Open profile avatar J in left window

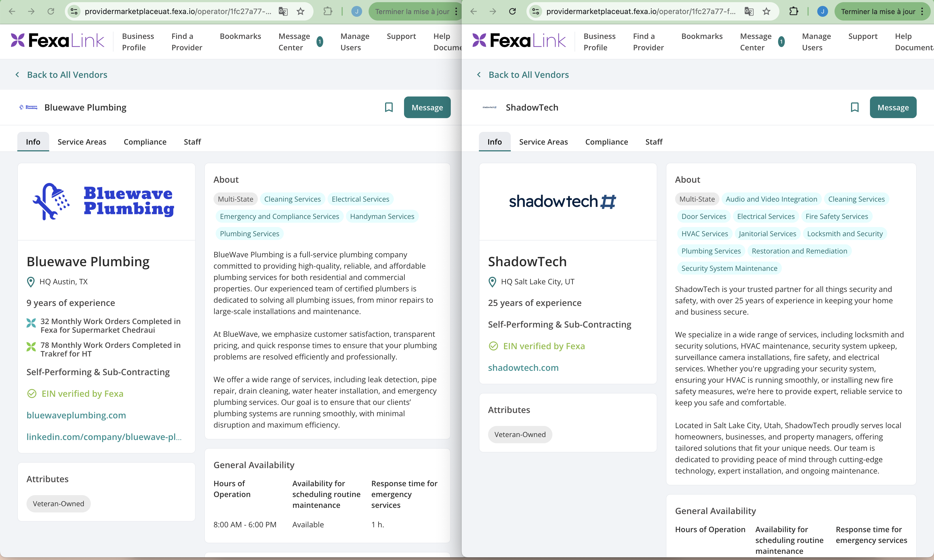[356, 11]
